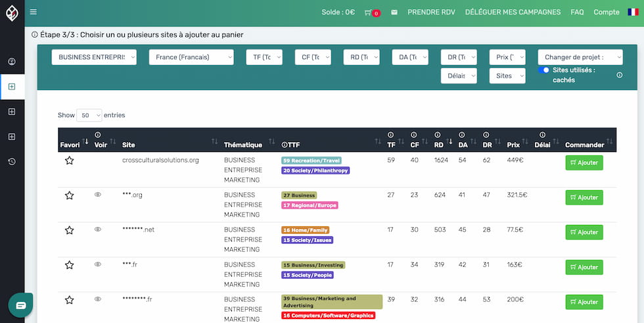The height and width of the screenshot is (323, 644).
Task: Add ********.fr to cart with Ajouter
Action: [584, 303]
